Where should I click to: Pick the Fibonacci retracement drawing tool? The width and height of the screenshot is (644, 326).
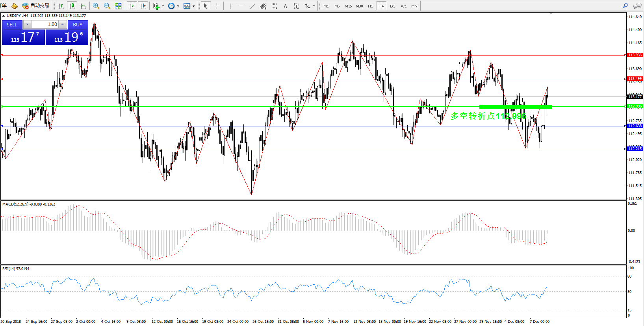click(x=274, y=6)
